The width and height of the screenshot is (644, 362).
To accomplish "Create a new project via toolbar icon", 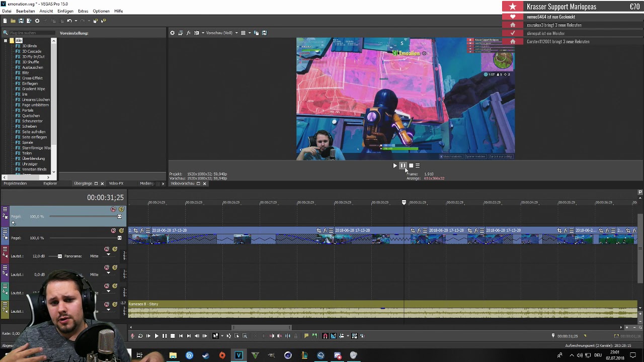I will pos(5,21).
